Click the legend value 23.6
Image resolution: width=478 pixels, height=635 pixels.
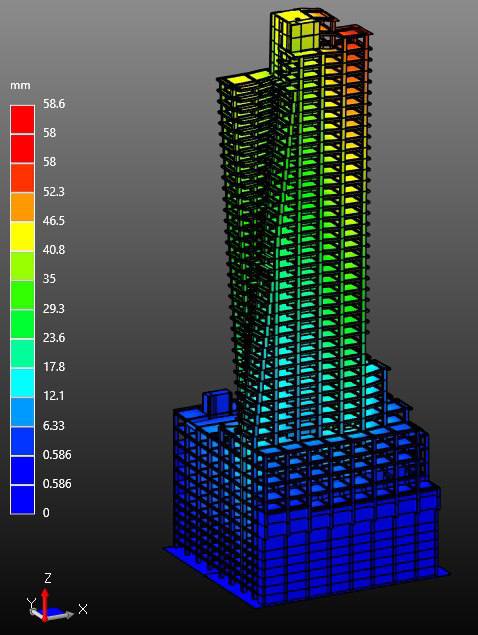coord(54,337)
